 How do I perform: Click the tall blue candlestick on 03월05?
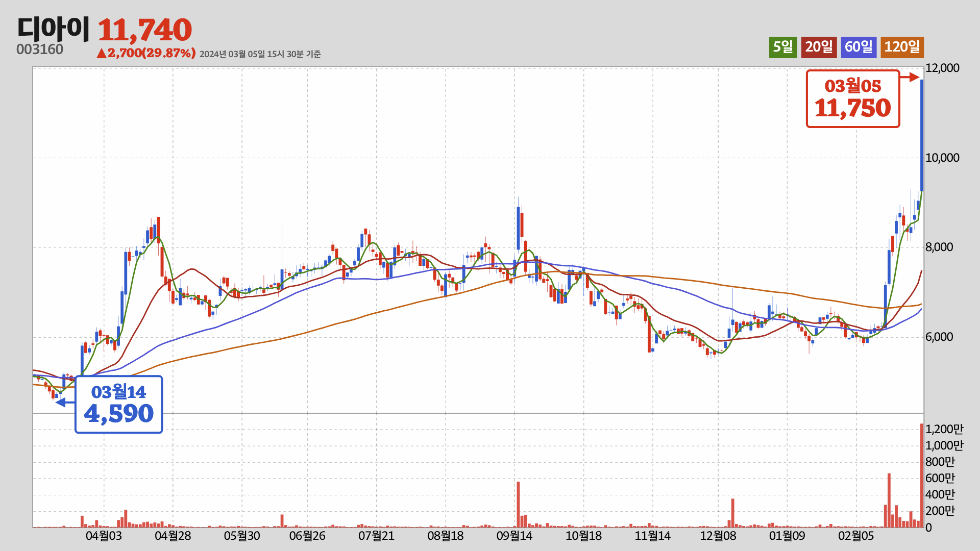point(922,135)
